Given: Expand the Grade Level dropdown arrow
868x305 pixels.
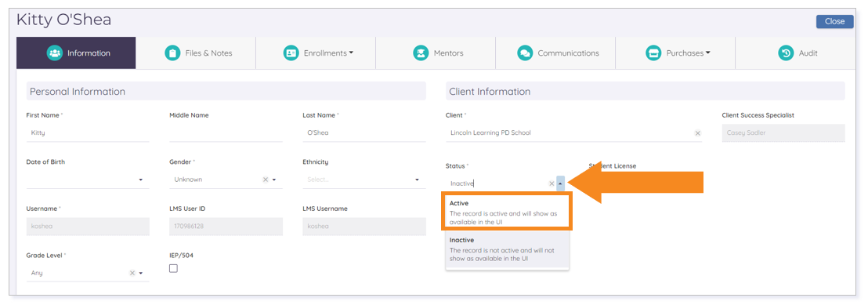Looking at the screenshot, I should [141, 274].
